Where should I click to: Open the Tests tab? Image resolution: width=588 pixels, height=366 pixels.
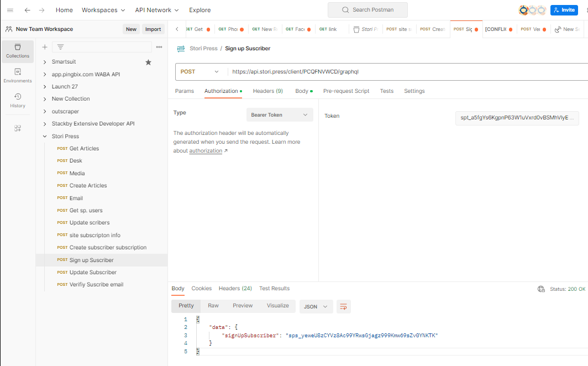pos(387,91)
